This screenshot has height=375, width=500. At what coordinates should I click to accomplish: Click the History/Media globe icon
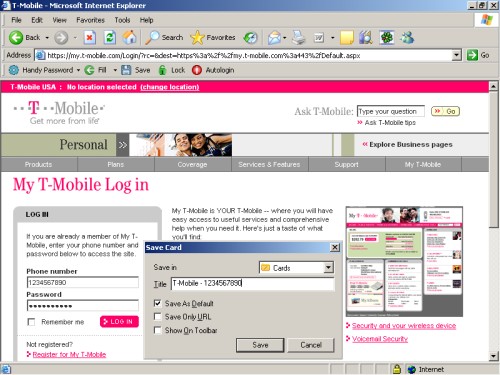click(250, 38)
